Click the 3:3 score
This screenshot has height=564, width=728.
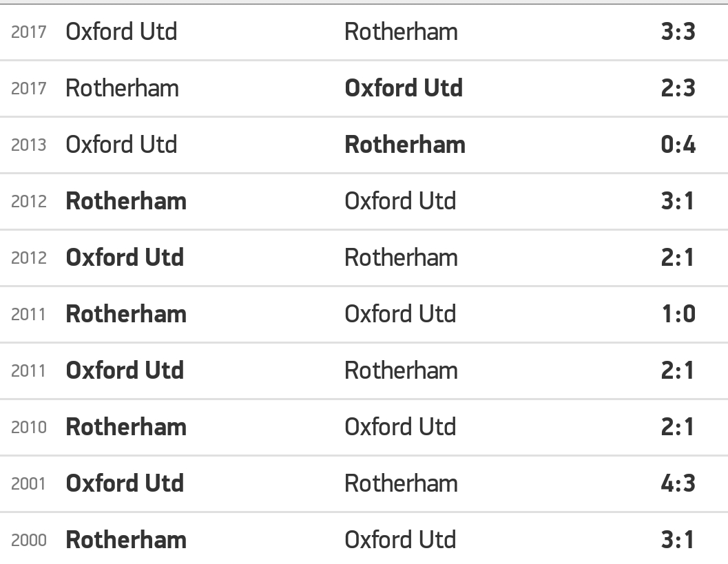tap(678, 32)
